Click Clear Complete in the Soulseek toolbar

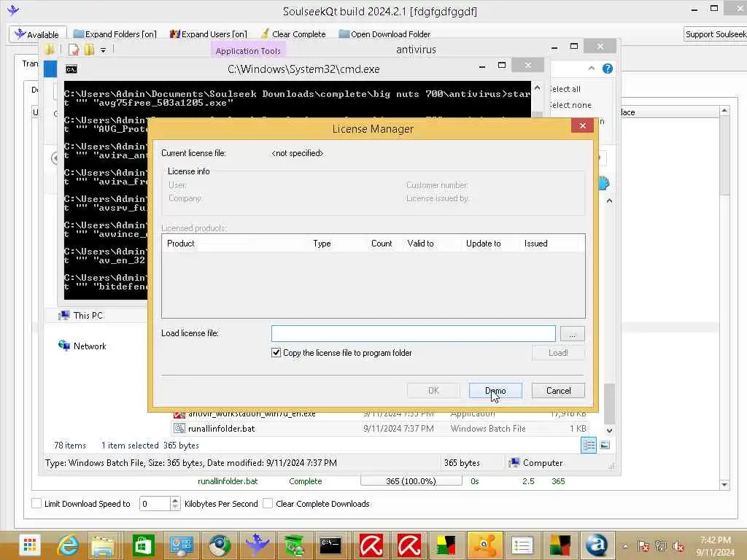293,34
